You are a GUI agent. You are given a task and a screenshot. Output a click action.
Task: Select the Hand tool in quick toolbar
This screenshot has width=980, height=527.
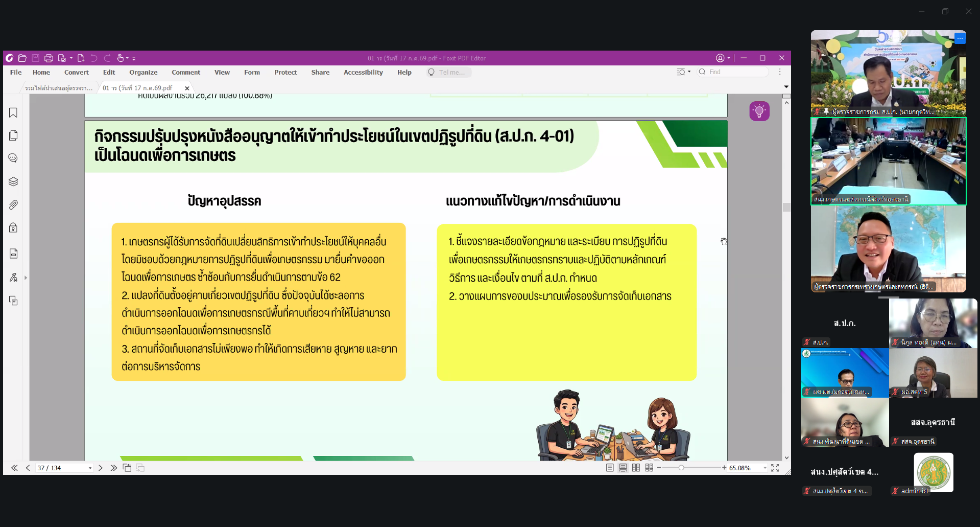(120, 58)
